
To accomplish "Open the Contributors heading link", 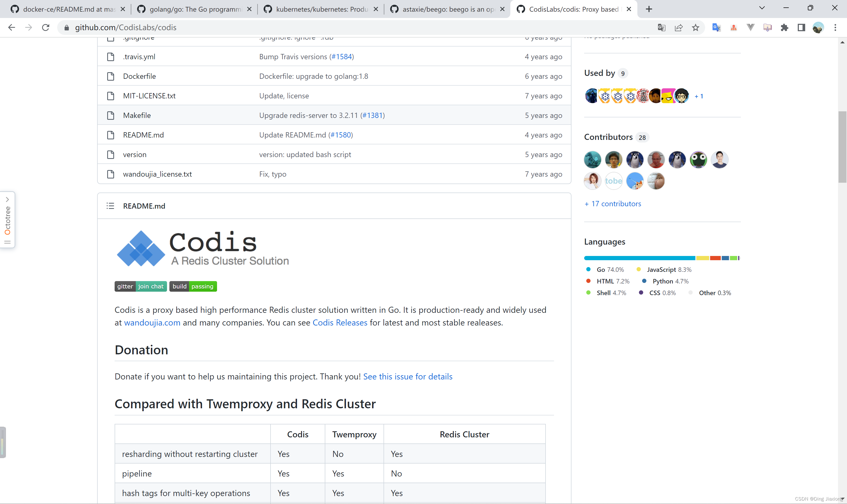I will click(616, 137).
